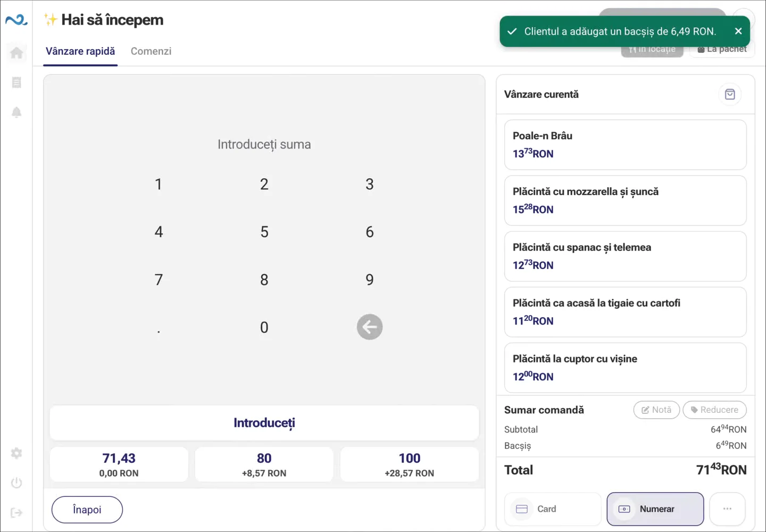Open the settings gear in sidebar
Image resolution: width=766 pixels, height=532 pixels.
coord(16,453)
